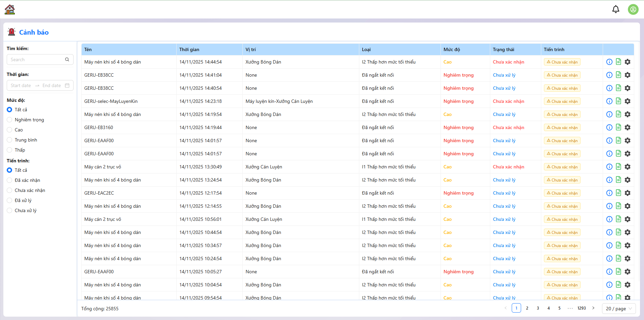
Task: Click the home icon in top-left corner
Action: tap(10, 9)
